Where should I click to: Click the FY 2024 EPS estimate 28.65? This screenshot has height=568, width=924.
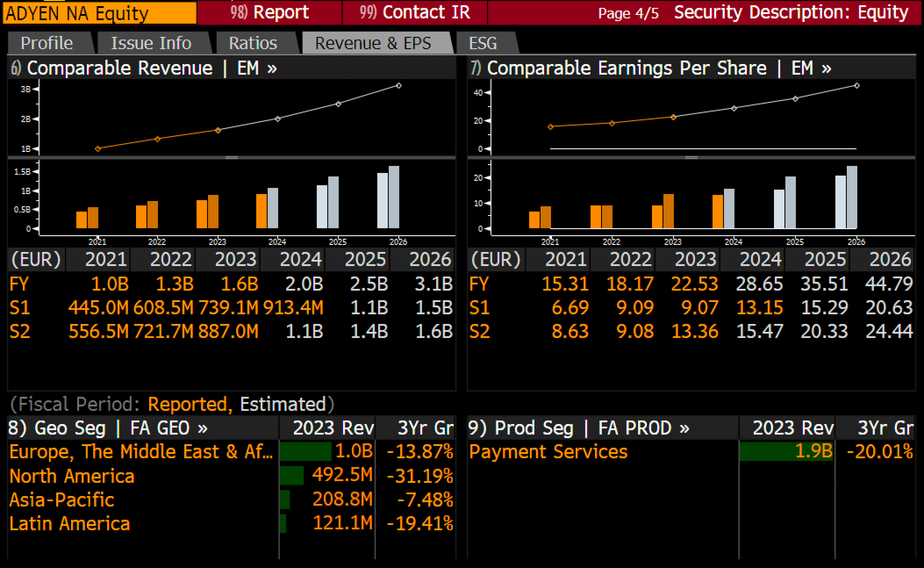[x=759, y=284]
